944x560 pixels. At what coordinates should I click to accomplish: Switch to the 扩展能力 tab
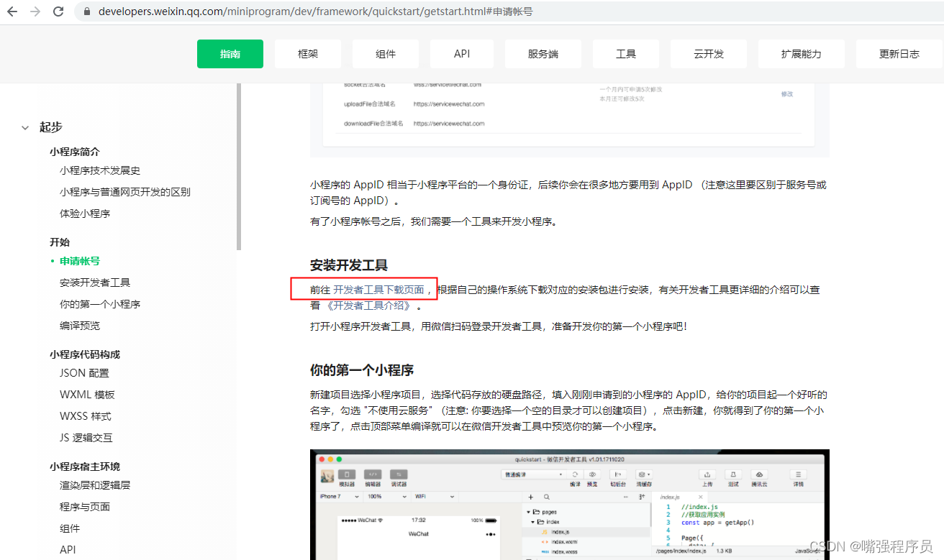coord(802,54)
